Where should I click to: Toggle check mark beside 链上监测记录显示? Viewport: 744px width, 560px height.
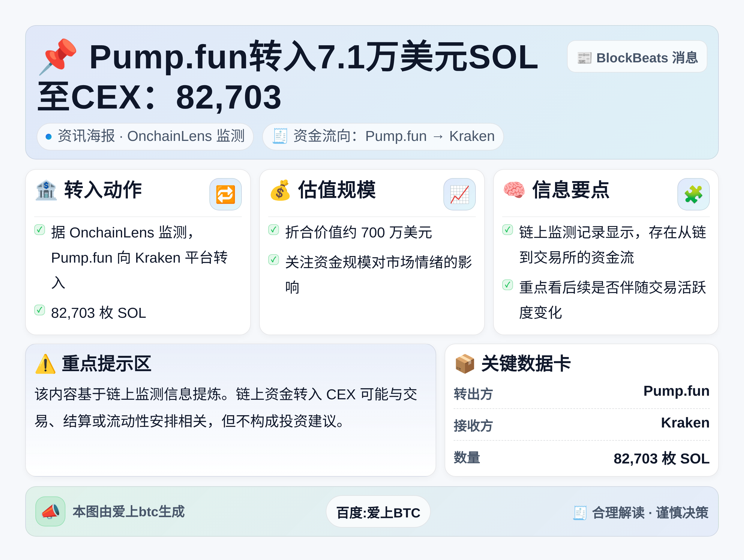coord(508,230)
